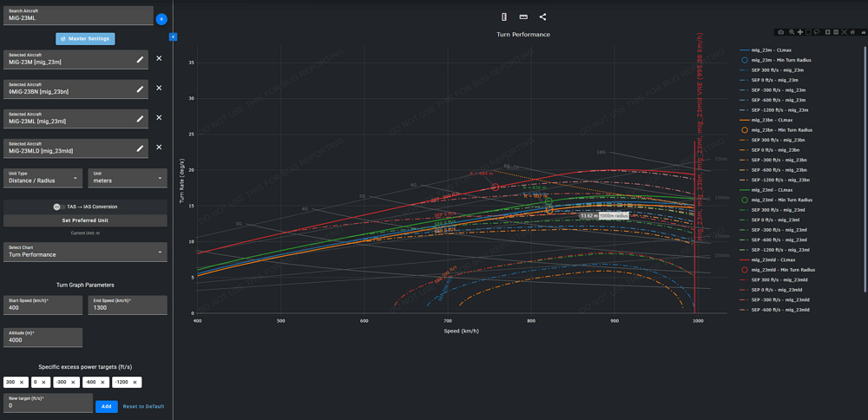Viewport: 868px width, 420px height.
Task: Click the share icon above the chart
Action: tap(542, 16)
